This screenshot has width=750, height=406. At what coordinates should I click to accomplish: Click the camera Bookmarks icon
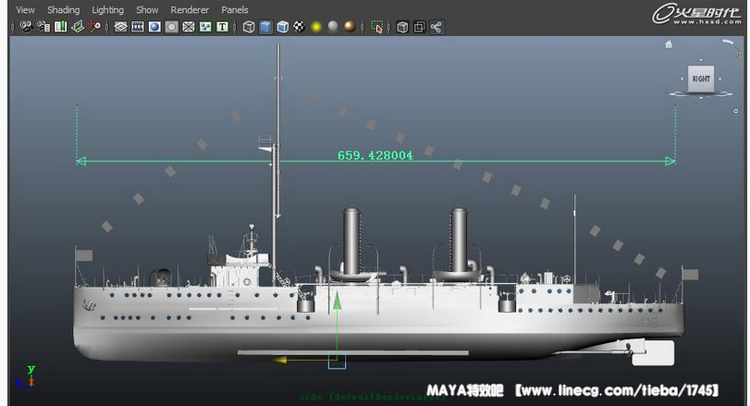pyautogui.click(x=60, y=27)
